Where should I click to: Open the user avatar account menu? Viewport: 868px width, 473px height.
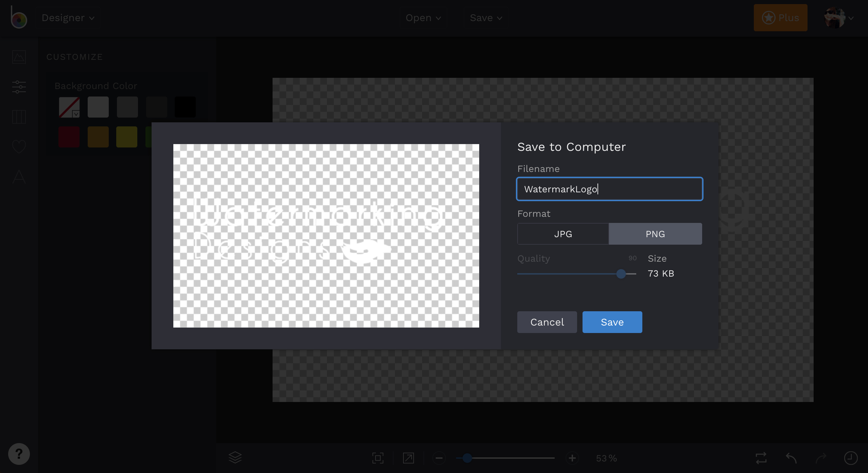(839, 18)
